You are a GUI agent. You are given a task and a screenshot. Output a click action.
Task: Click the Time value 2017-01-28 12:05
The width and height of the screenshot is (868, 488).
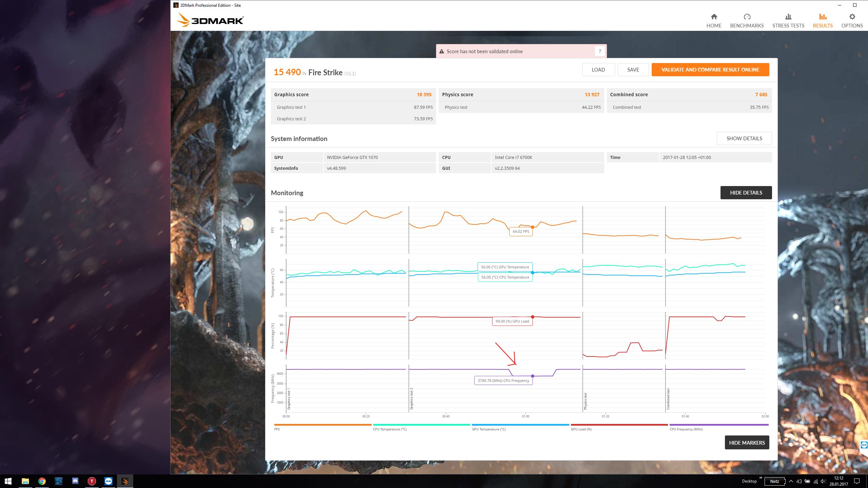coord(687,157)
